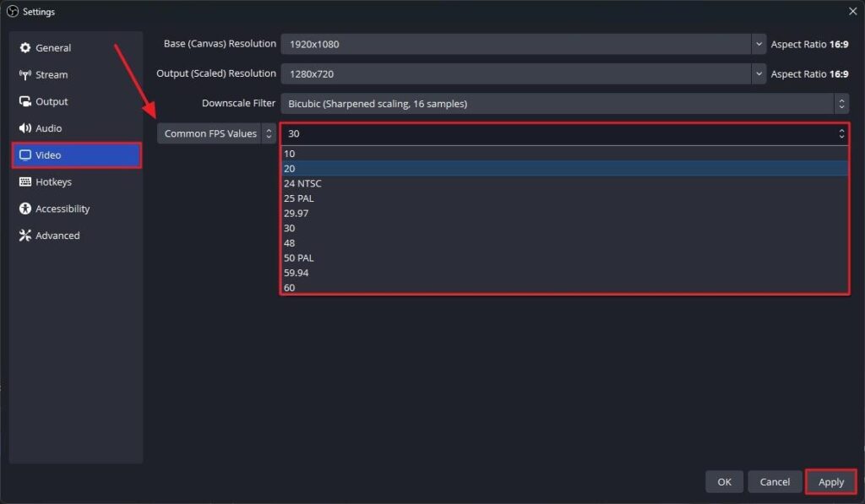865x504 pixels.
Task: Open the Hotkeys keyboard icon
Action: click(25, 182)
